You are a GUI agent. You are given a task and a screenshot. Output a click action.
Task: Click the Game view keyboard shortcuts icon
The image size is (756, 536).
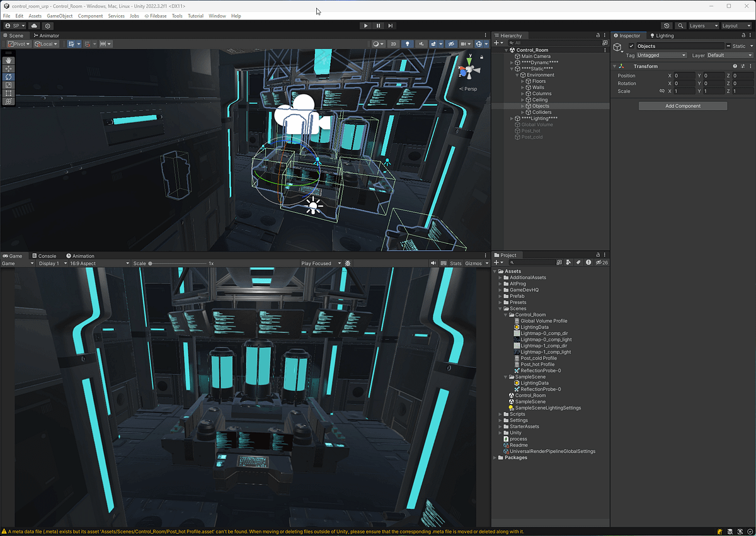[444, 263]
